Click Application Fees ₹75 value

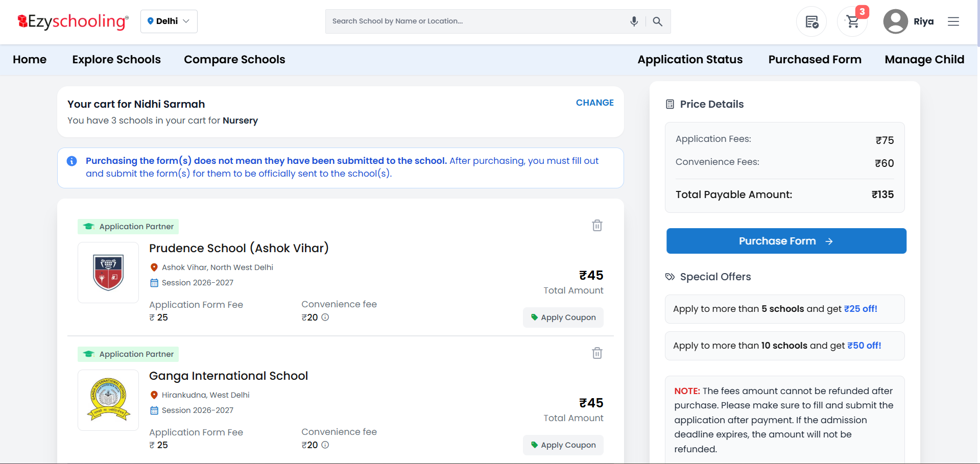tap(885, 140)
